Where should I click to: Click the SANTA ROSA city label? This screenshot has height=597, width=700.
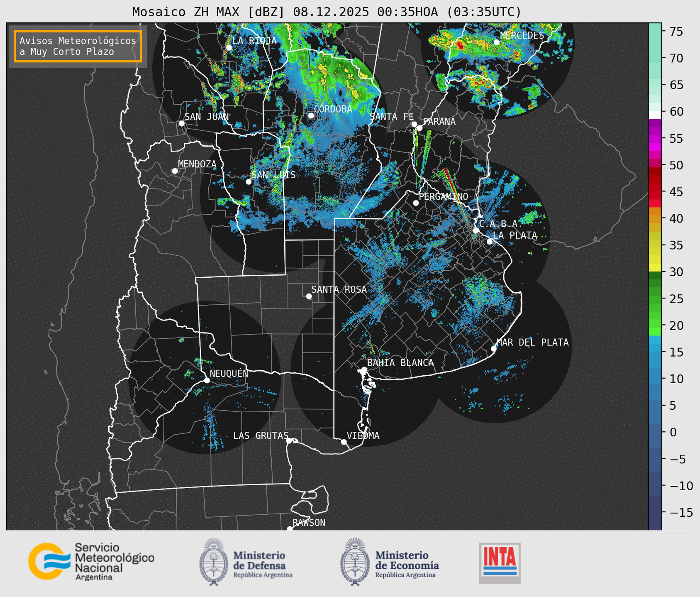339,289
